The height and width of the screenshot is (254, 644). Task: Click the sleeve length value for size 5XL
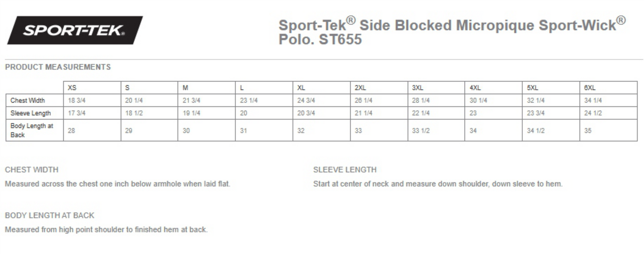point(536,113)
